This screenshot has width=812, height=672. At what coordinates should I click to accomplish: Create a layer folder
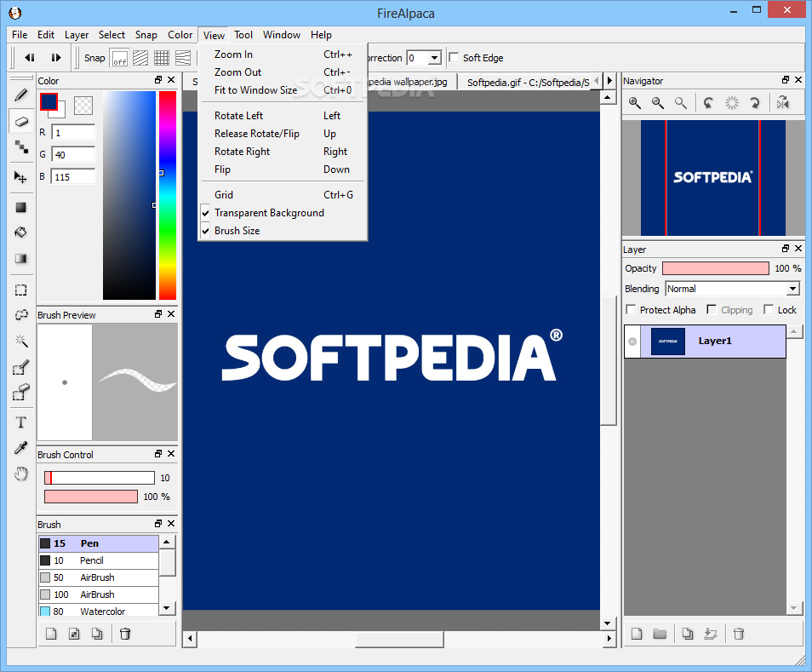[x=660, y=634]
